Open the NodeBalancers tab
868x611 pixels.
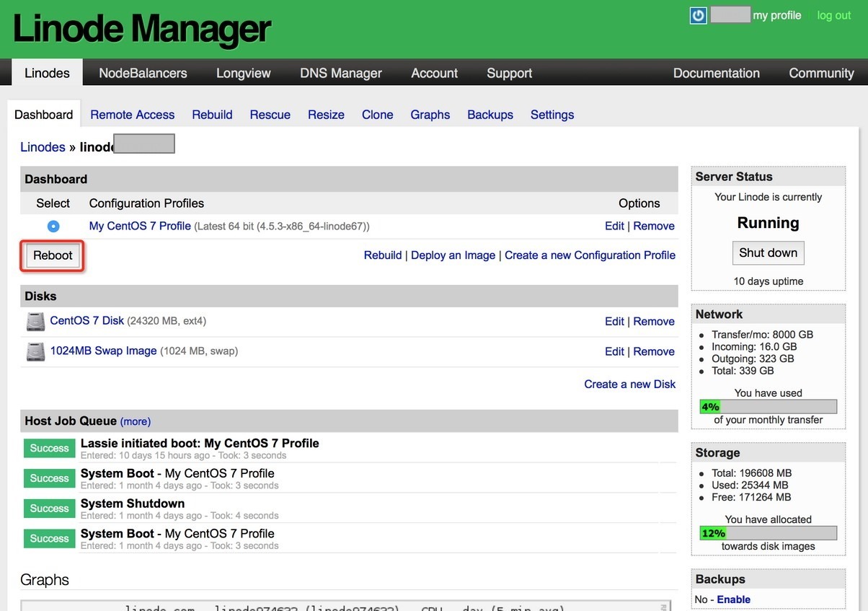[x=143, y=73]
